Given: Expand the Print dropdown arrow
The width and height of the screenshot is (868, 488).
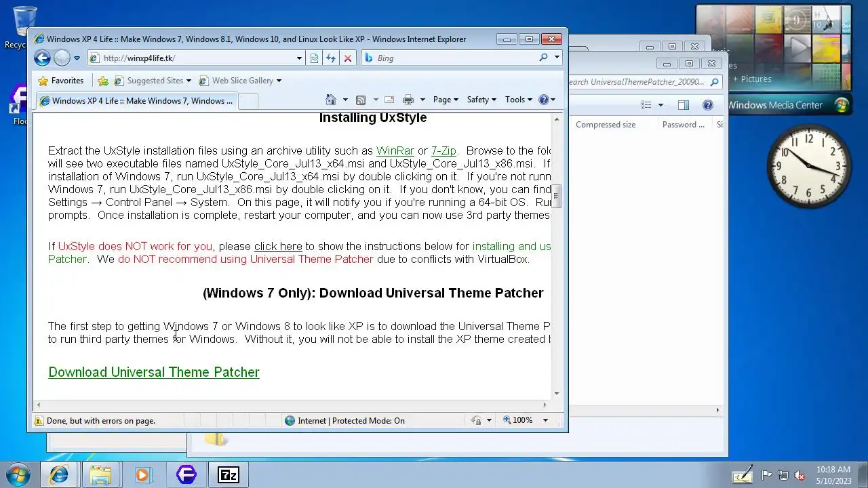Looking at the screenshot, I should coord(422,100).
